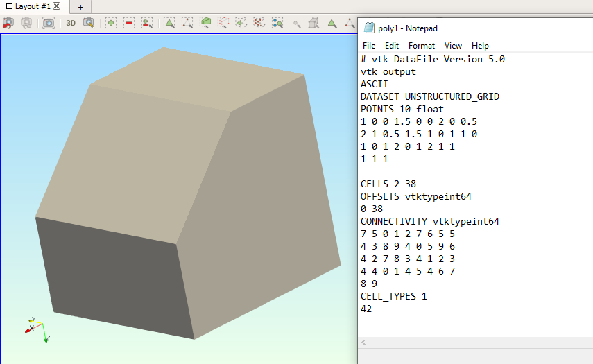The image size is (593, 364).
Task: Pick Select Points With Polygon tool
Action: [259, 23]
